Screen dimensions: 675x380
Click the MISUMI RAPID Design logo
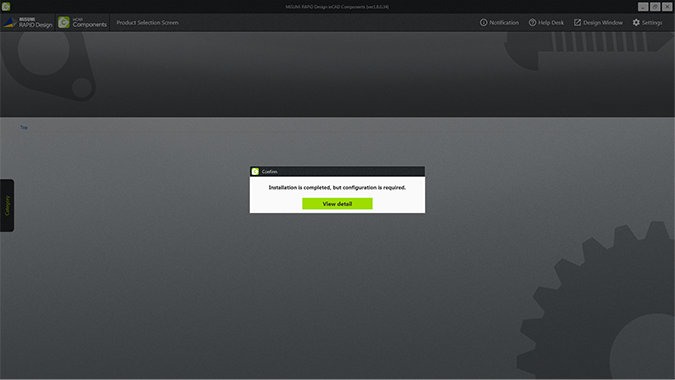[28, 22]
